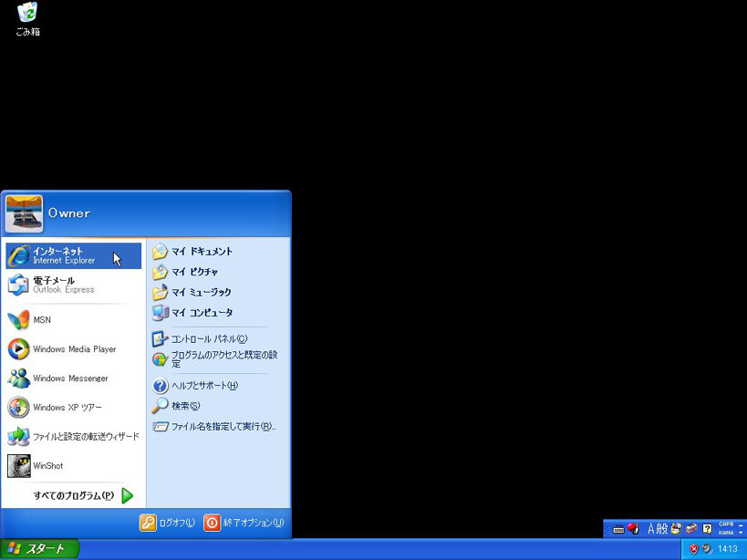
Task: Open the IME Pad icon on language bar
Action: [677, 529]
